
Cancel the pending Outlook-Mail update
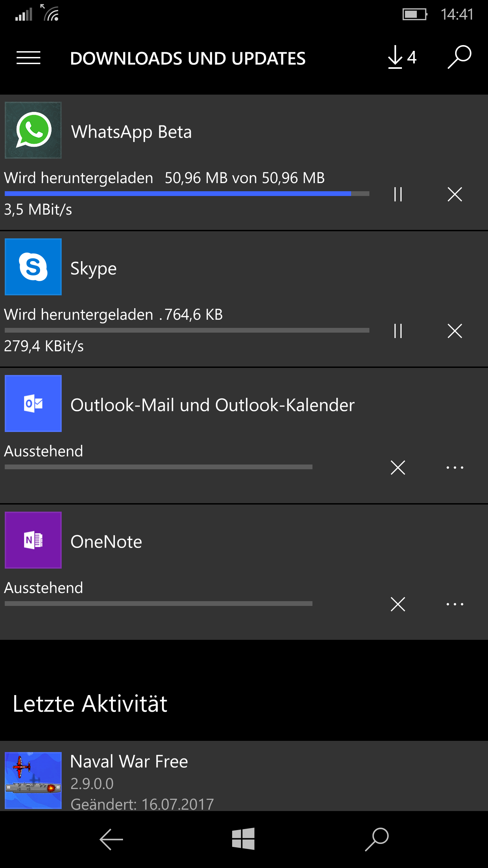(398, 468)
